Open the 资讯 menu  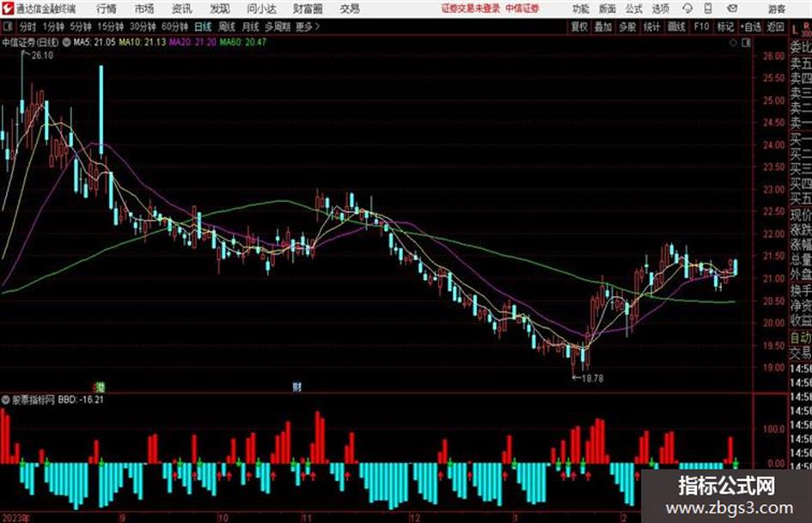coord(182,9)
